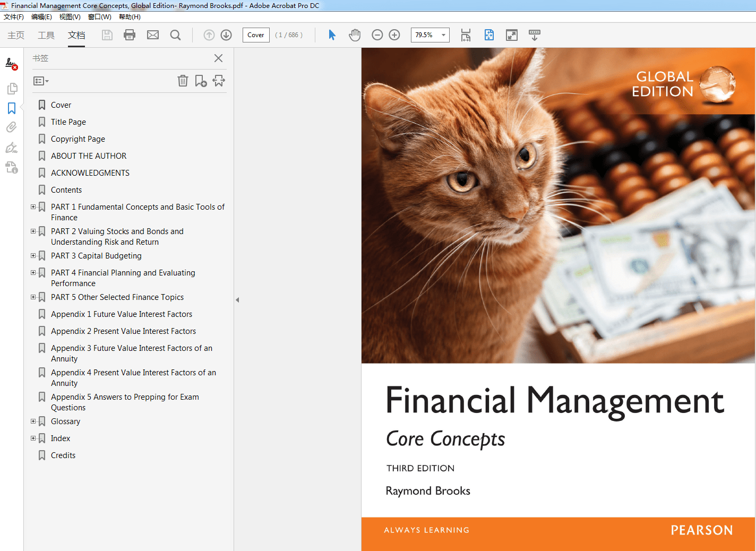
Task: Click the Zoom Out icon
Action: pyautogui.click(x=377, y=35)
